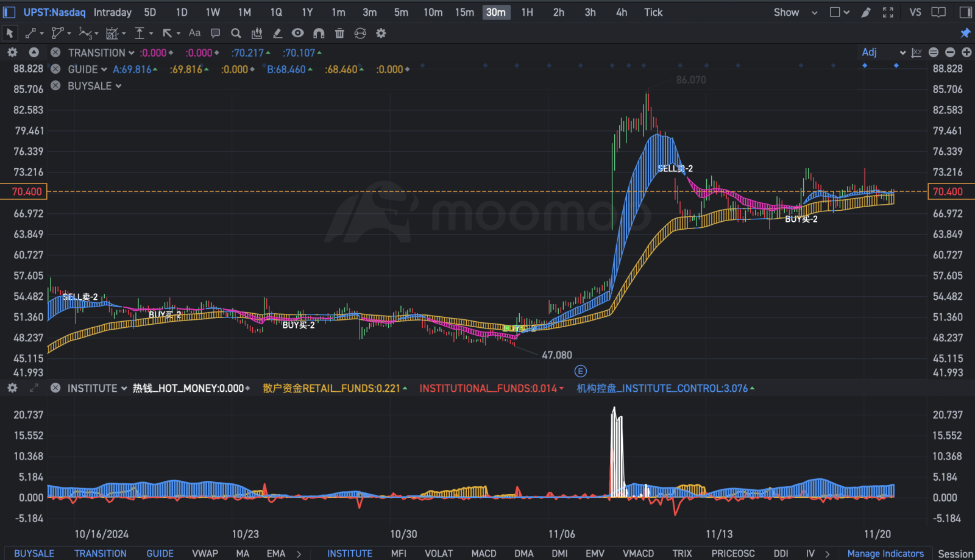The width and height of the screenshot is (975, 560).
Task: Switch to the Intraday timeframe
Action: [x=112, y=12]
